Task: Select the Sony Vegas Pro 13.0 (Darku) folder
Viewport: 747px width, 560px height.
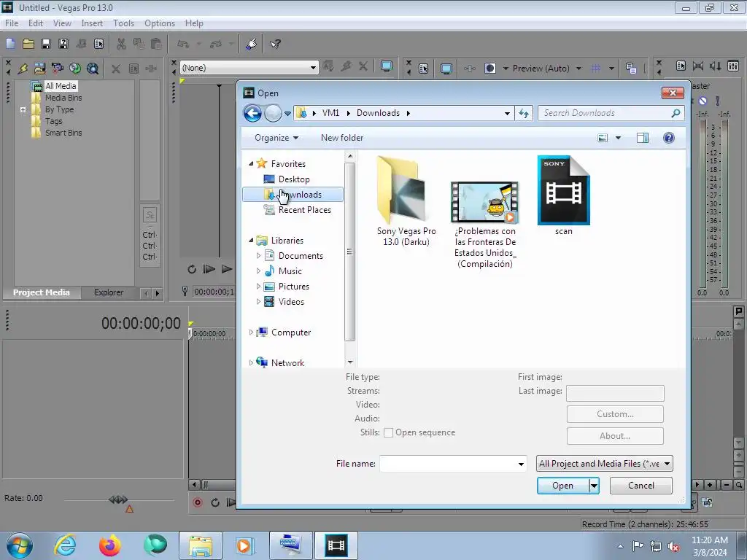Action: 406,201
